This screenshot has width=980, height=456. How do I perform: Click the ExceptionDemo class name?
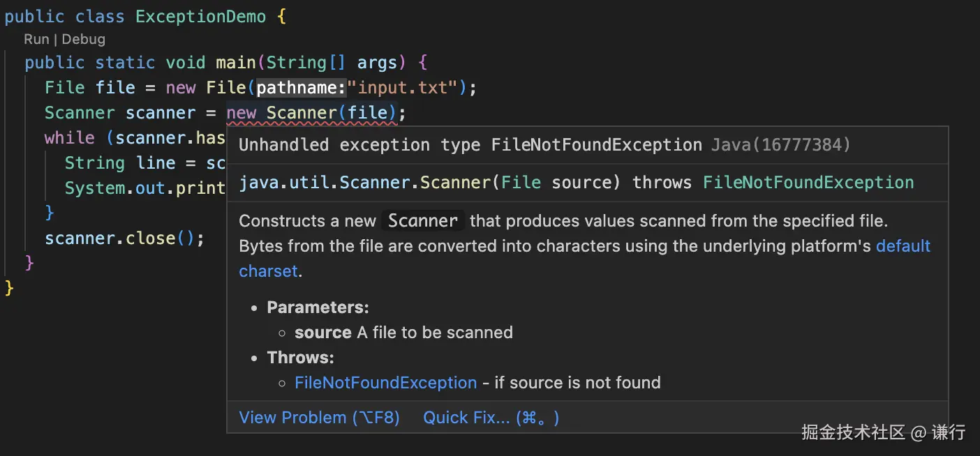click(201, 17)
